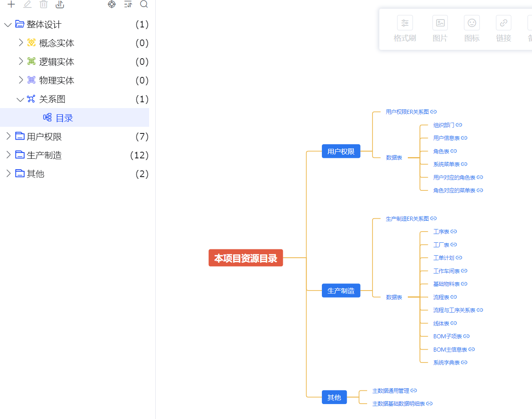The height and width of the screenshot is (419, 532).
Task: Expand the 生产制造 folder
Action: 8,155
